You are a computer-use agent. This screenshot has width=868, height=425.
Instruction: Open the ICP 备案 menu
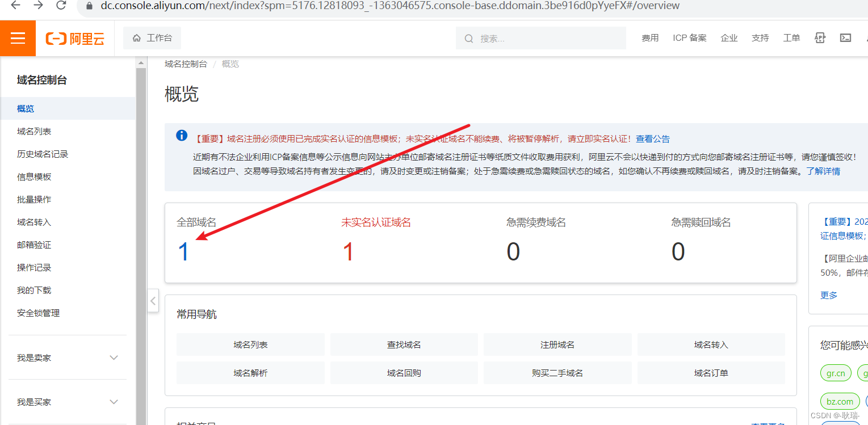point(690,38)
